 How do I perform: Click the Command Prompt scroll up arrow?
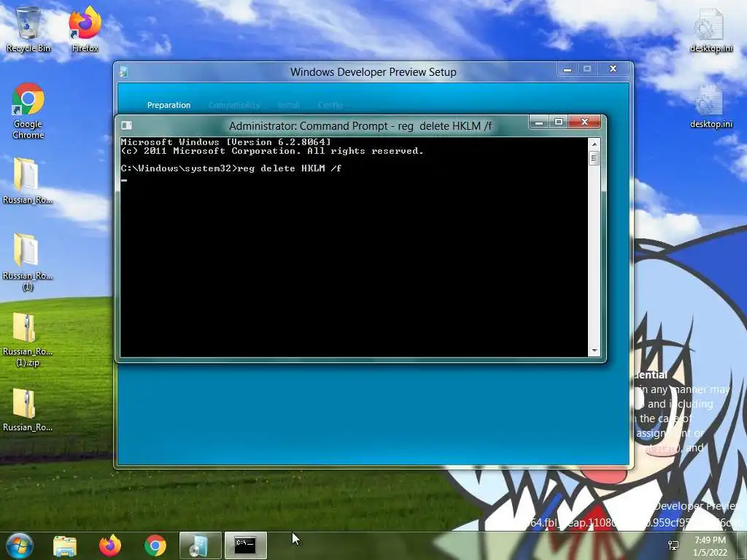pyautogui.click(x=594, y=144)
